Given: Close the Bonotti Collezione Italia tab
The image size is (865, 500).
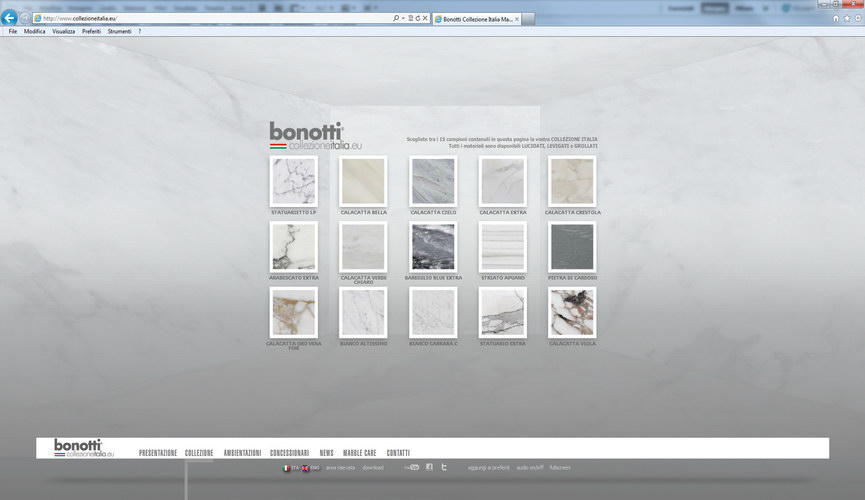Looking at the screenshot, I should [x=516, y=19].
